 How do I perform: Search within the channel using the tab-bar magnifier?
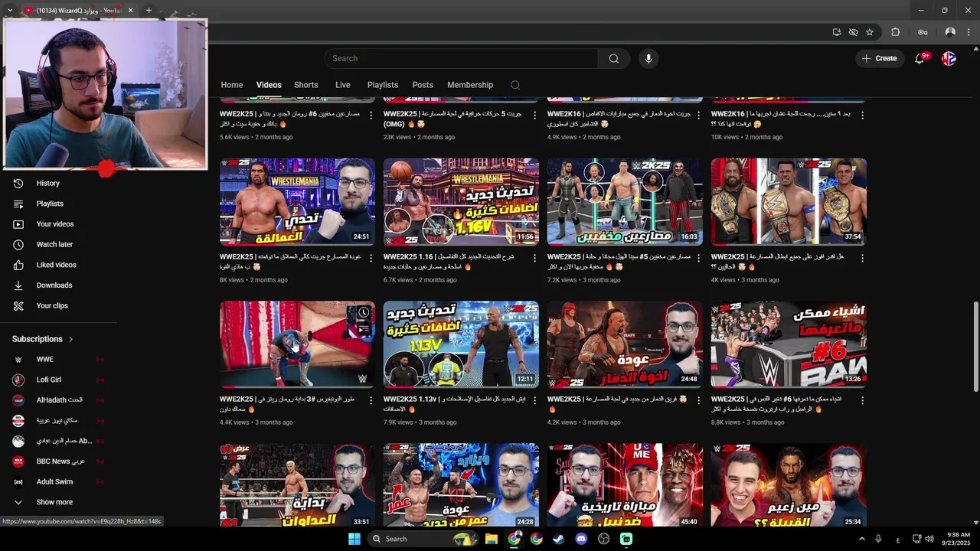[515, 85]
